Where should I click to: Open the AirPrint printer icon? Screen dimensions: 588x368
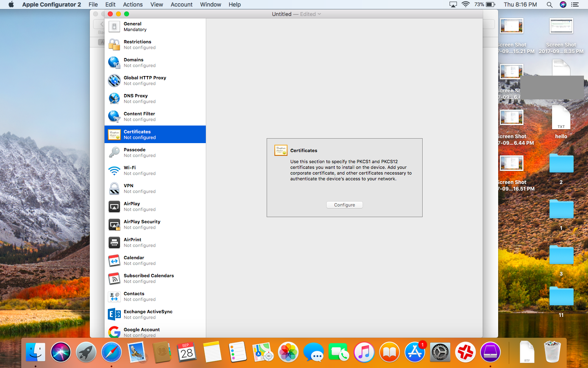[x=114, y=242]
